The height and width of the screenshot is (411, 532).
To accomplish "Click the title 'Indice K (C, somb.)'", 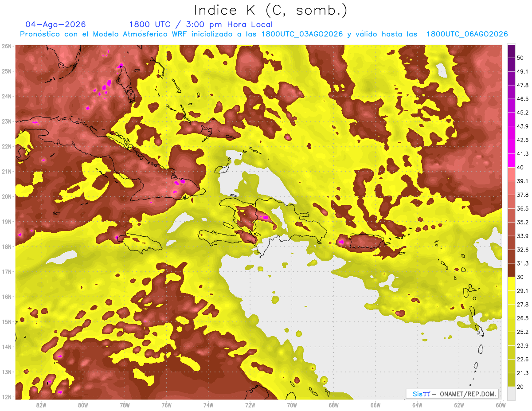I will (x=271, y=11).
